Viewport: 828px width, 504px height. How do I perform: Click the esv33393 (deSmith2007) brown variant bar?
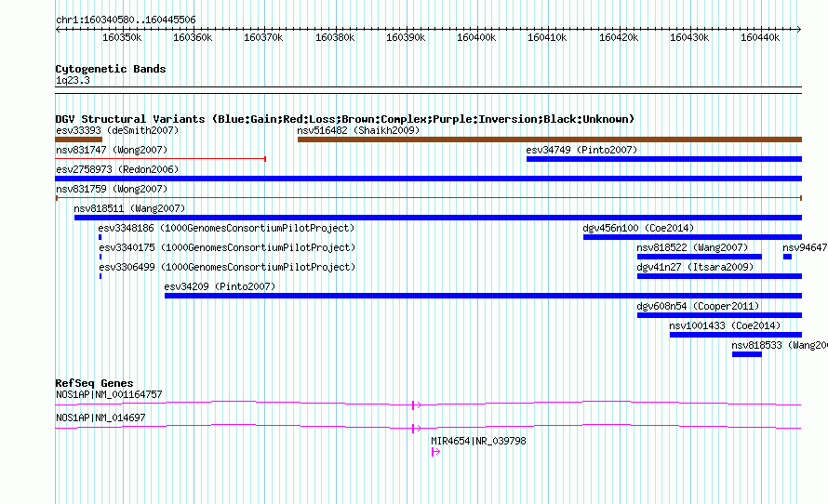[x=79, y=139]
